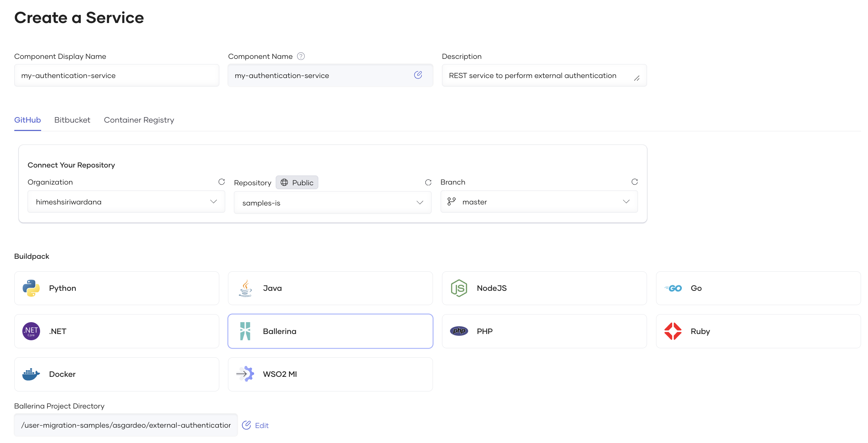Refresh the Organization list
This screenshot has height=443, width=868.
click(222, 182)
